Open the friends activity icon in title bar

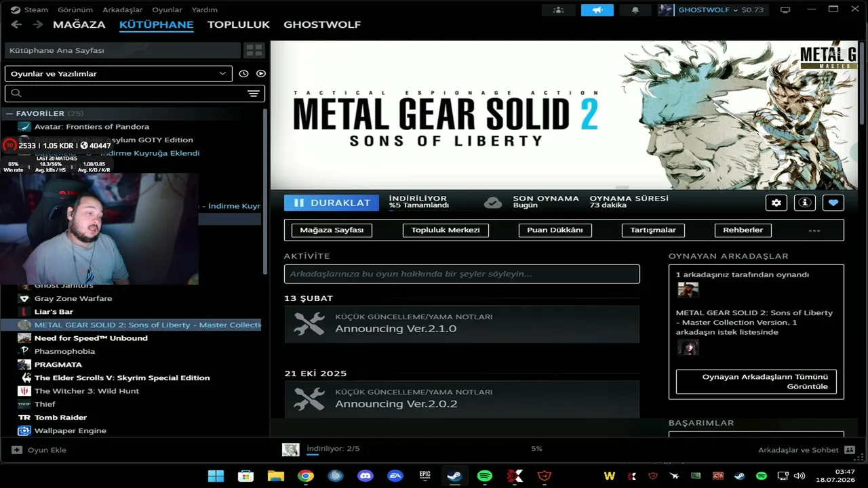click(x=558, y=10)
